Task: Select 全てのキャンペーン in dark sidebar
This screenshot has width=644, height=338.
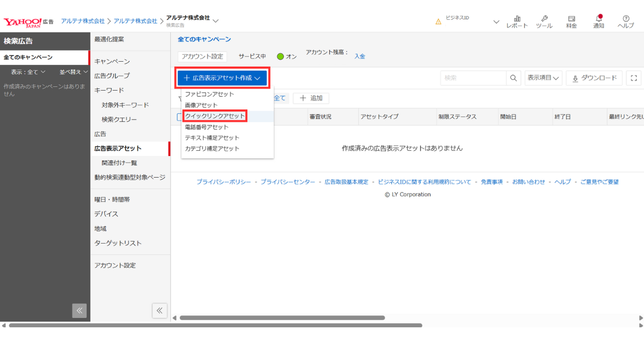Action: point(44,57)
